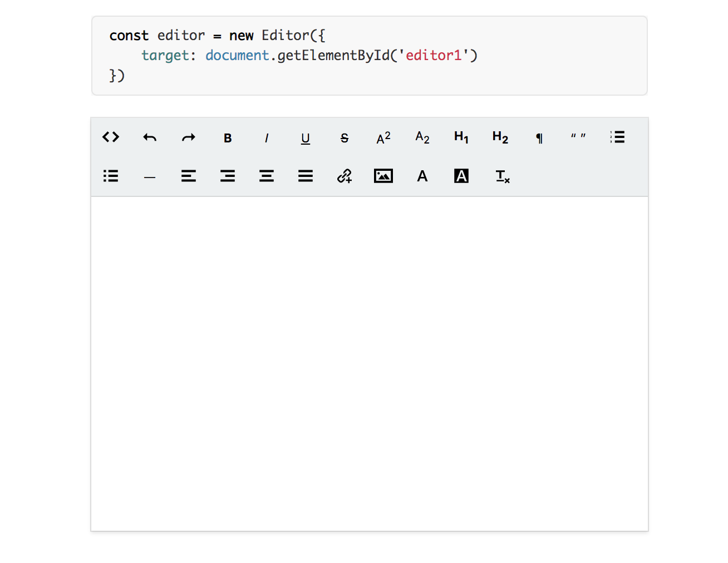Viewport: 728px width, 563px height.
Task: Insert a horizontal rule
Action: pos(150,176)
